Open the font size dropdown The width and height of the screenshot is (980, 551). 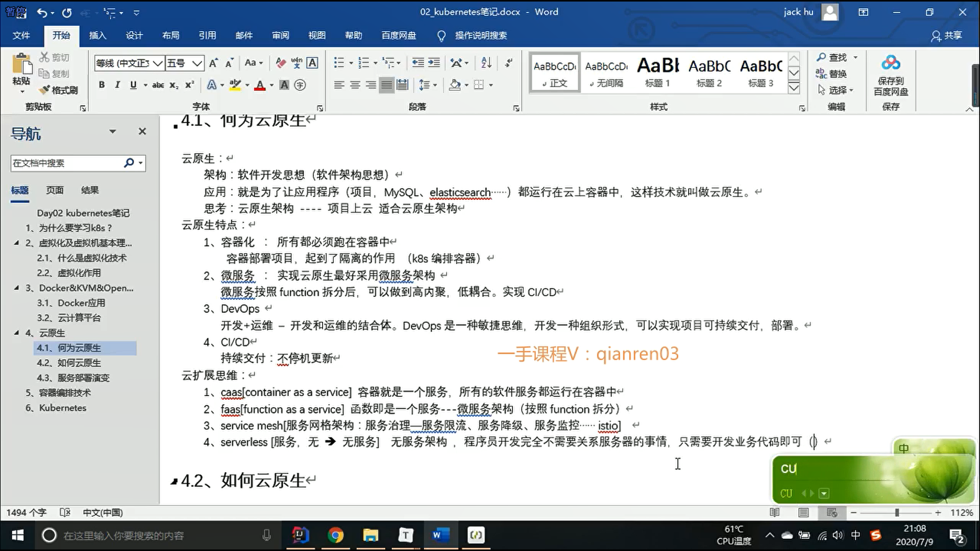pos(198,63)
